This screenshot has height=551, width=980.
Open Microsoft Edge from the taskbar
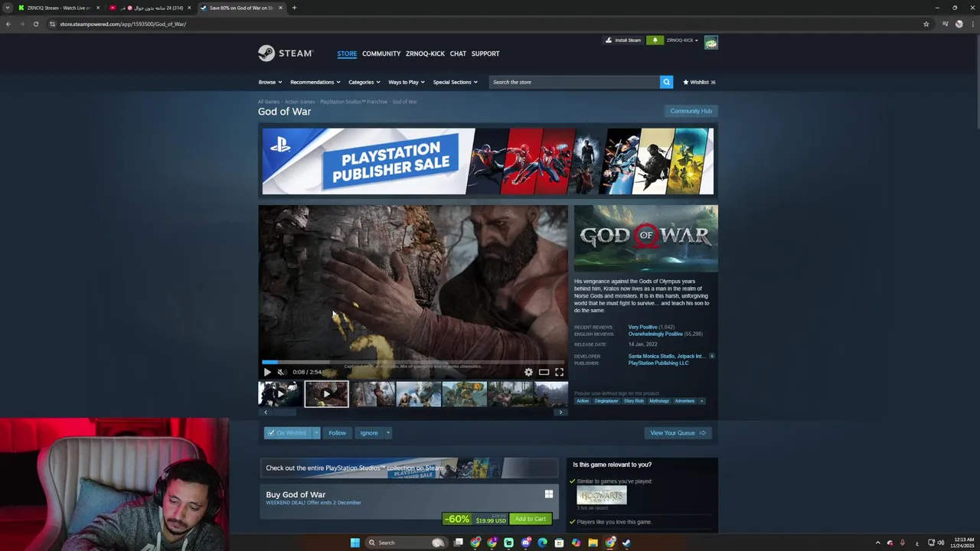542,543
